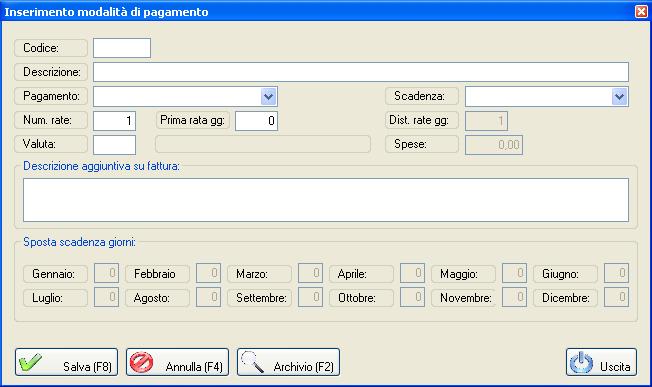Screen dimensions: 652x387
Task: Focus the Codice input field
Action: click(x=122, y=48)
